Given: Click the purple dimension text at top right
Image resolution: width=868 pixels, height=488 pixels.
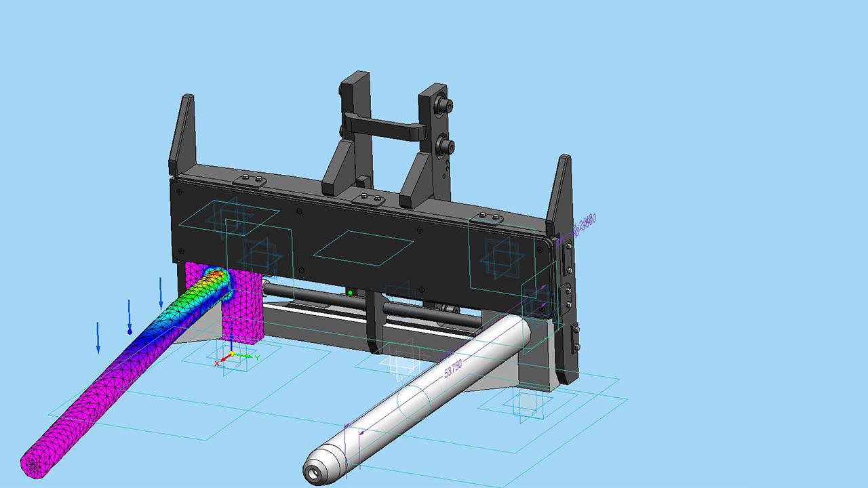Looking at the screenshot, I should [585, 223].
